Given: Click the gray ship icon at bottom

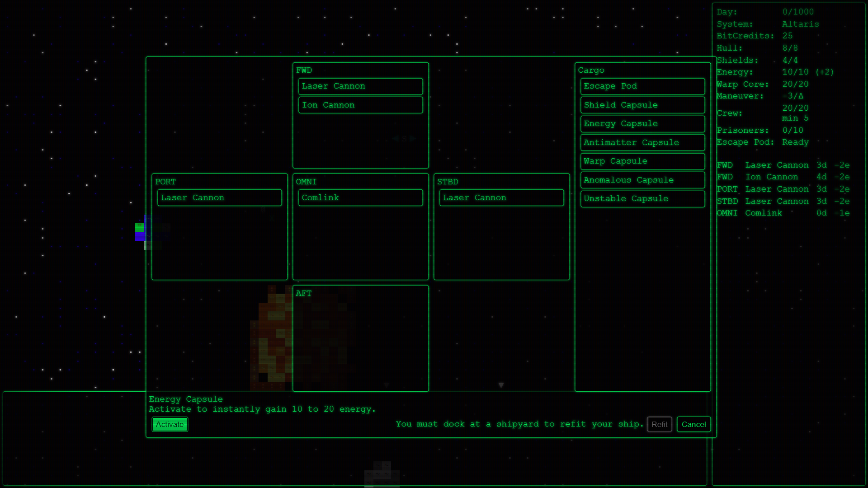Looking at the screenshot, I should click(x=382, y=474).
